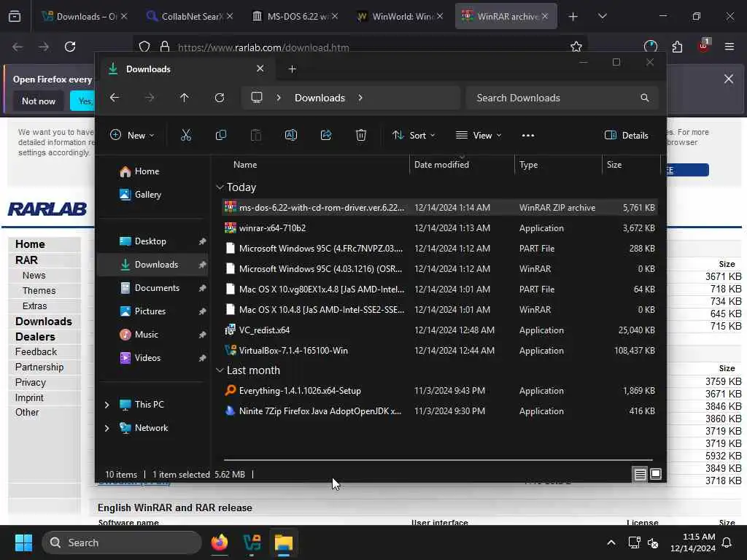Select the Everything-1.4.1.1026.x64-Setup file
This screenshot has height=560, width=747.
tap(440, 391)
